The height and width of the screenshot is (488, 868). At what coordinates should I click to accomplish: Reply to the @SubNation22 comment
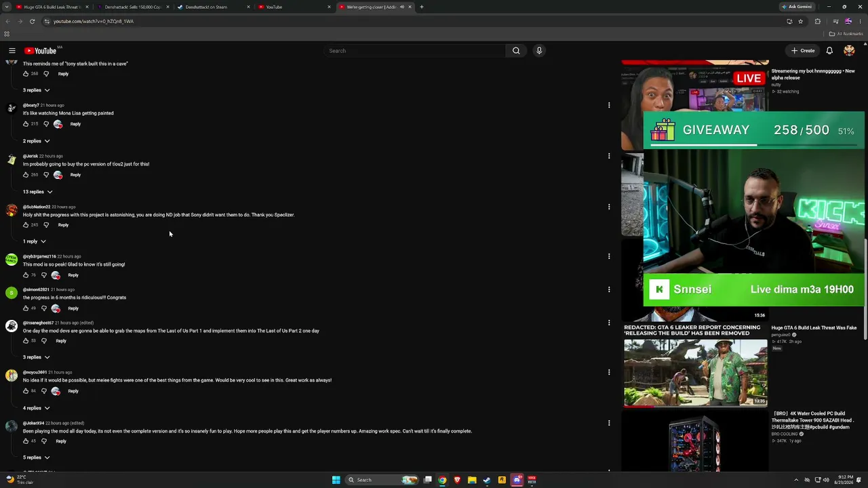coord(63,225)
